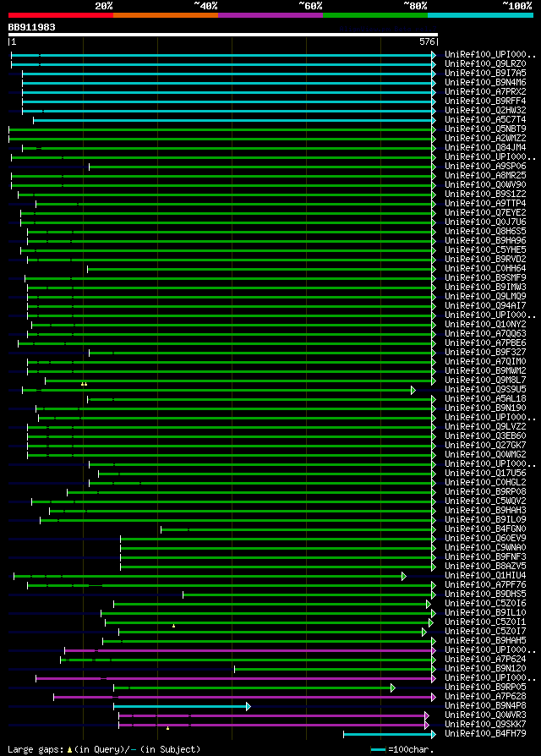Select the UniRef100_Q0WV90 label
This screenshot has width=541, height=756.
[485, 184]
